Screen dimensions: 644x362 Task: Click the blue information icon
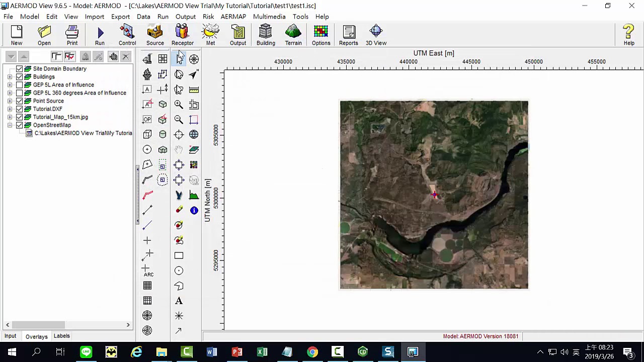pos(194,210)
